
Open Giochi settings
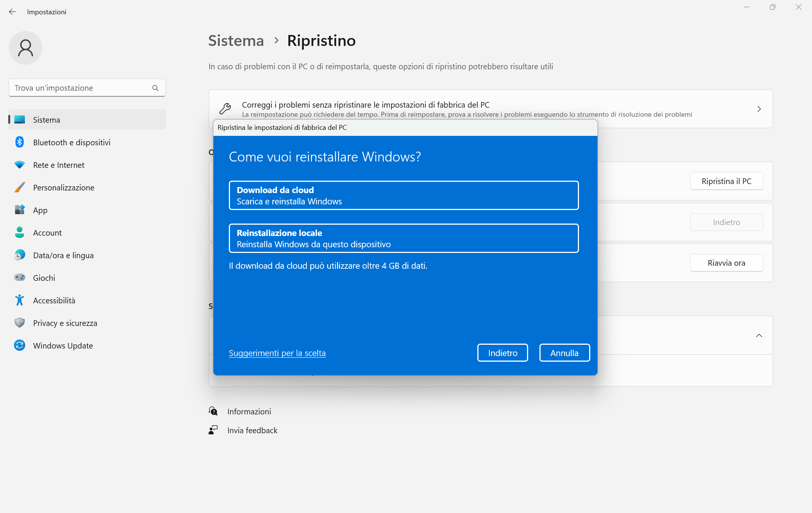[44, 278]
